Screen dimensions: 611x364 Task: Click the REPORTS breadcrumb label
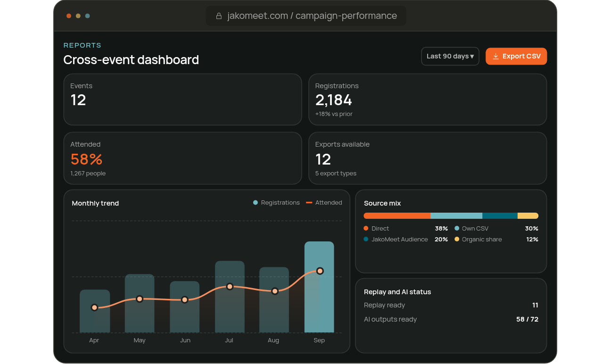83,45
